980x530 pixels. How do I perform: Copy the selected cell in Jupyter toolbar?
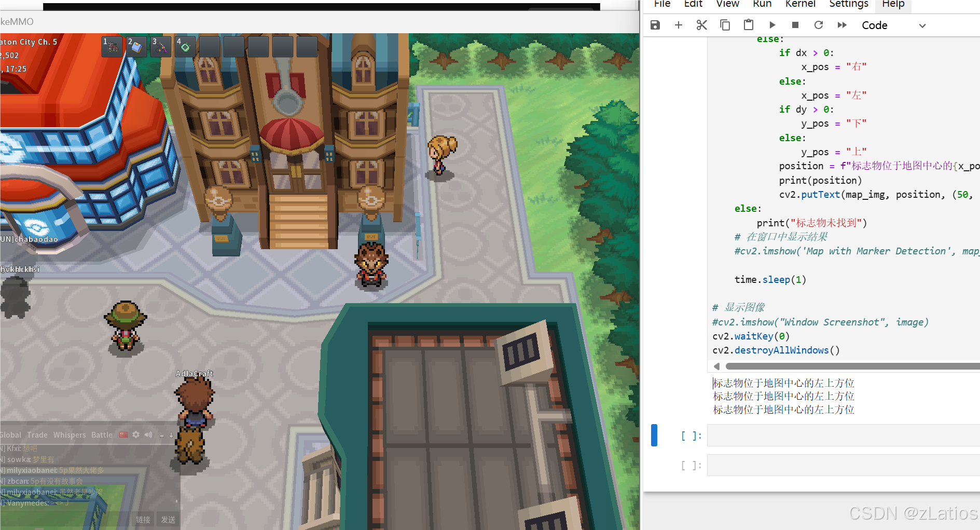(725, 25)
